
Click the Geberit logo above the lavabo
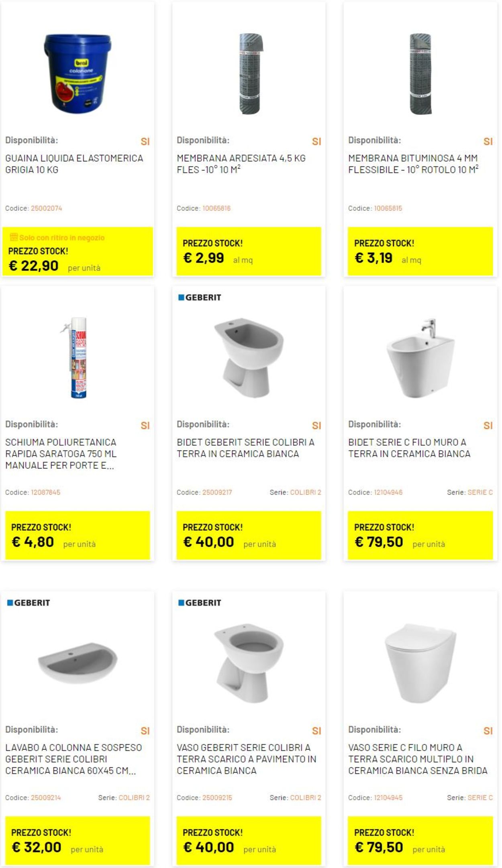[29, 603]
